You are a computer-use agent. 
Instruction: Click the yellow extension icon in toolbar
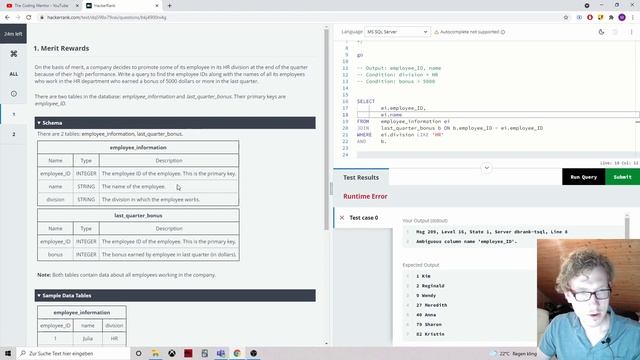point(600,18)
